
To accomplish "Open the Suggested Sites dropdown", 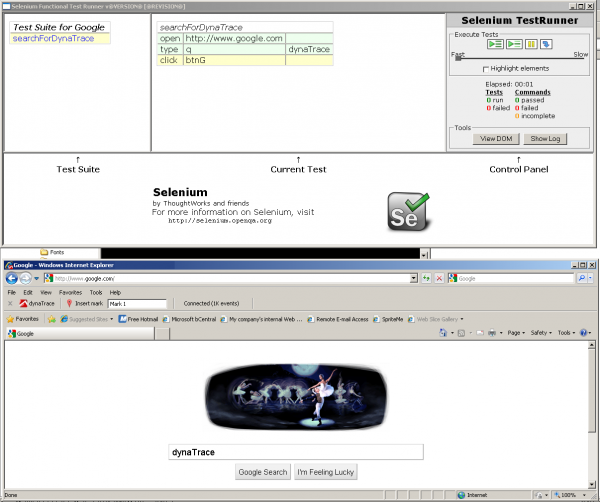I will (x=87, y=319).
